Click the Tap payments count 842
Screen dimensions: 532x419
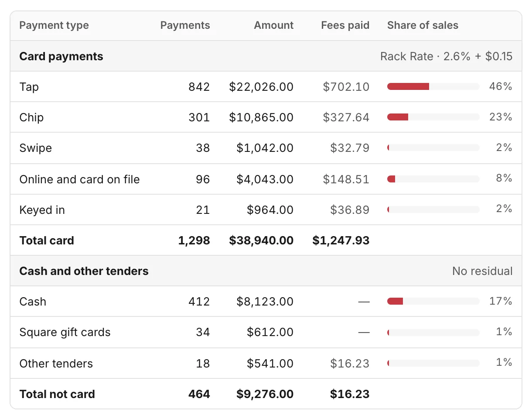(x=199, y=87)
